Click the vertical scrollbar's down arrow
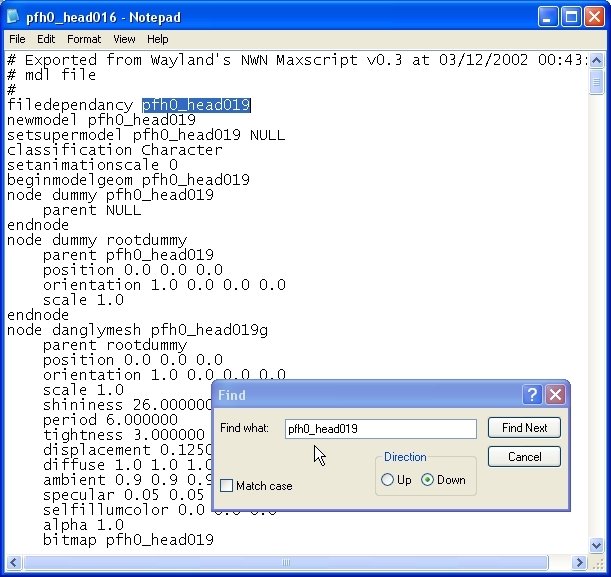Screen dimensions: 611x577 click(596, 544)
